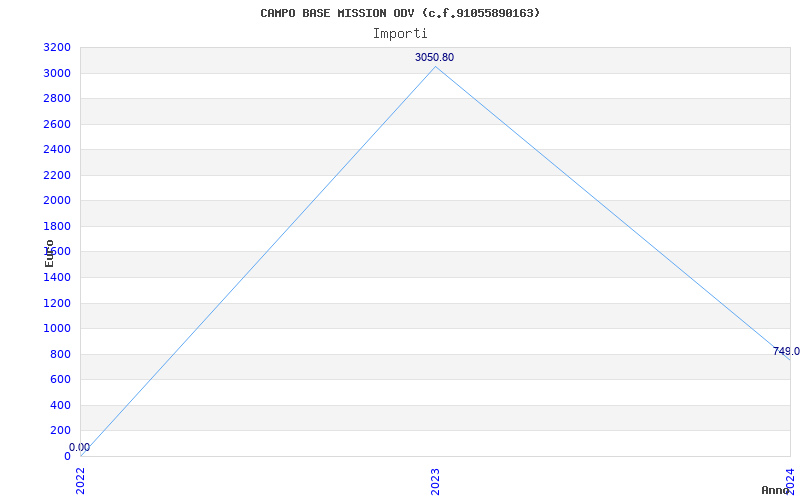
Task: Click the Euro y-axis title
Action: pyautogui.click(x=49, y=254)
